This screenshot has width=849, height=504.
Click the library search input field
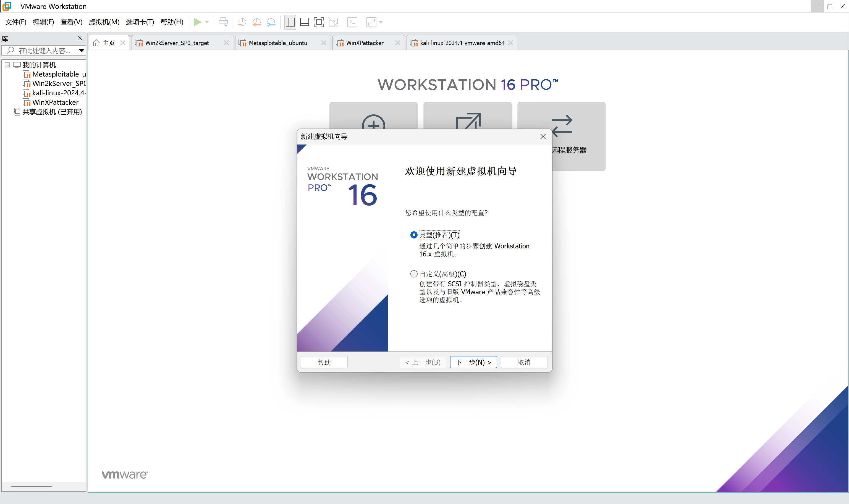[44, 51]
